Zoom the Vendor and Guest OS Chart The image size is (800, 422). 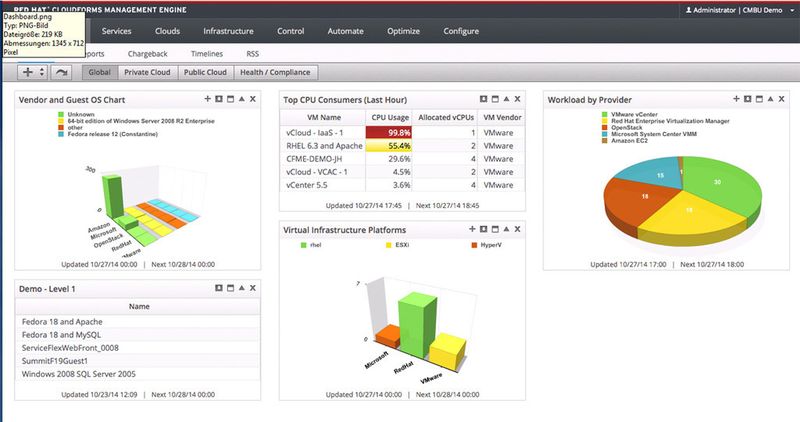(207, 99)
